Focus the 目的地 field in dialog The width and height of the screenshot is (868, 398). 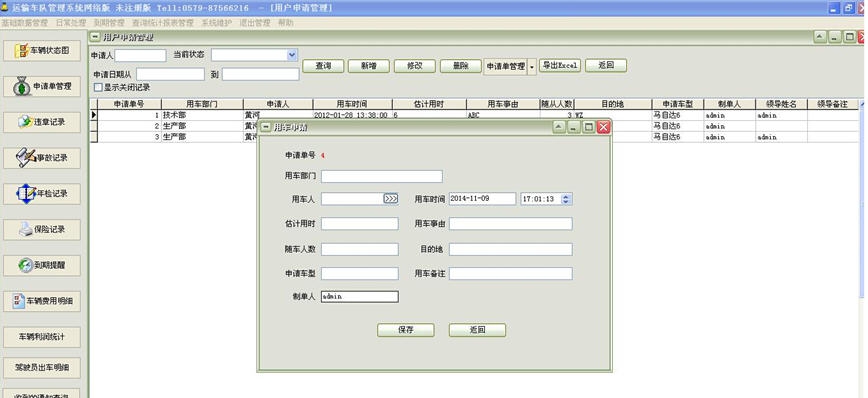click(510, 249)
